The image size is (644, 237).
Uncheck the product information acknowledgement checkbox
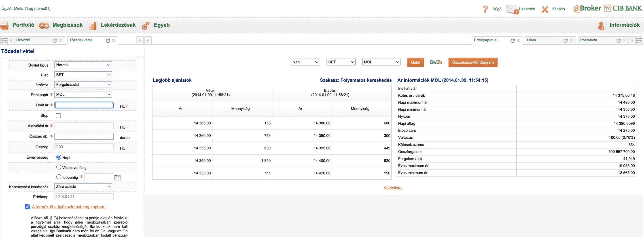(x=27, y=207)
